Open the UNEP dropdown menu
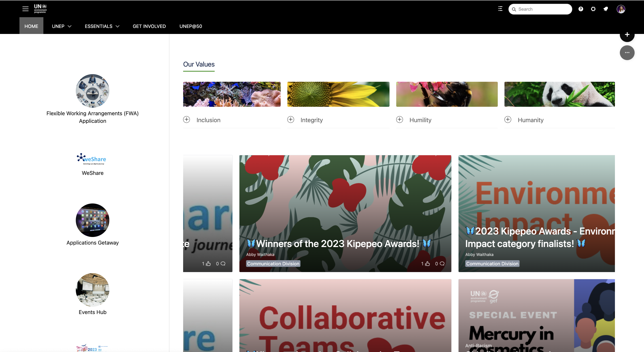Image resolution: width=644 pixels, height=352 pixels. click(61, 26)
